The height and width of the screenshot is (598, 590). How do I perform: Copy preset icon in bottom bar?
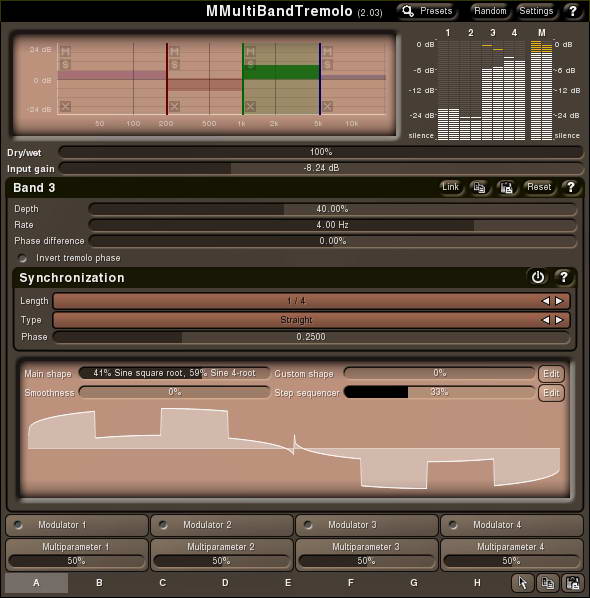[548, 583]
